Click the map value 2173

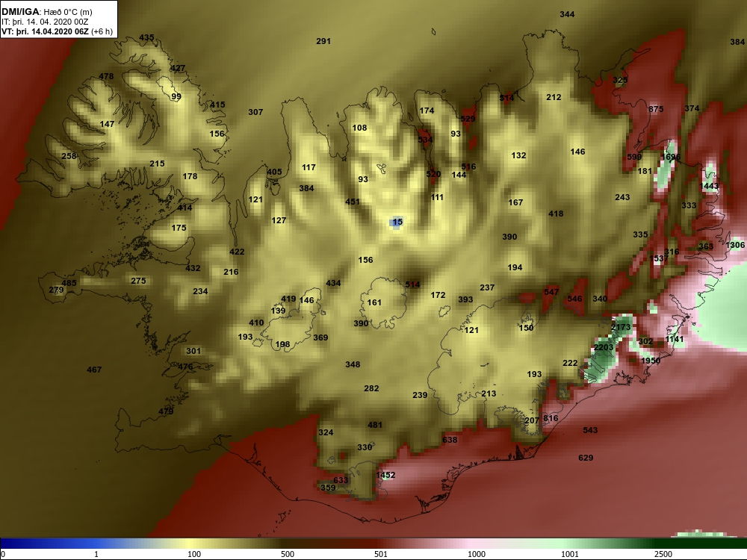pyautogui.click(x=621, y=327)
